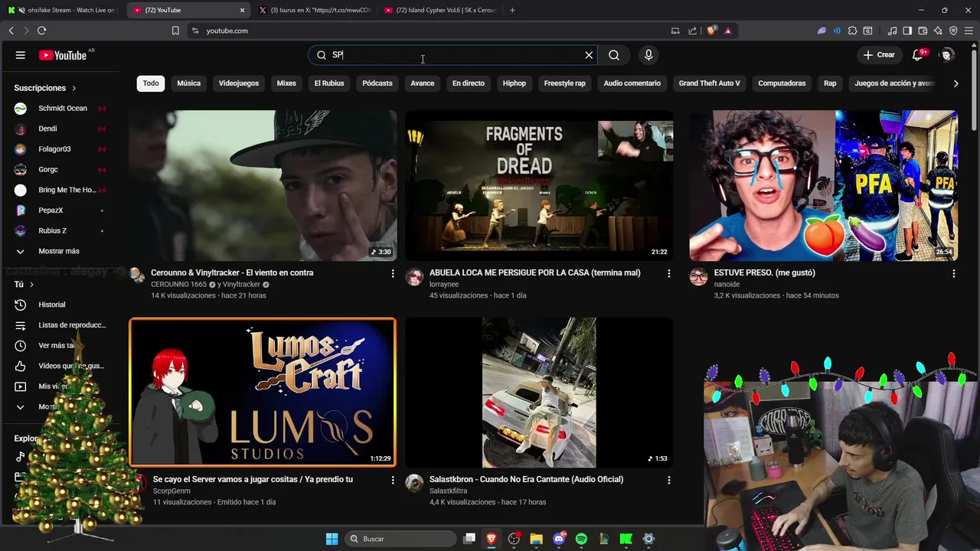Viewport: 980px width, 551px height.
Task: Open the browser extensions puzzle icon
Action: pos(852,31)
